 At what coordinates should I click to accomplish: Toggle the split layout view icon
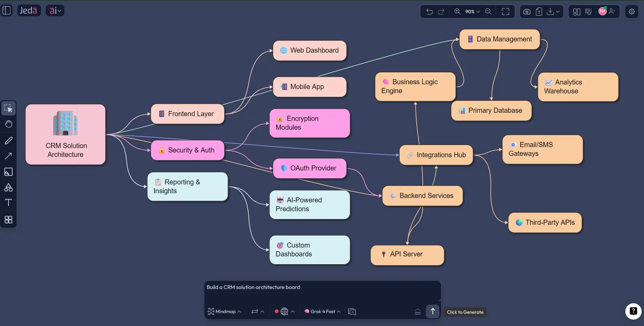[x=576, y=11]
